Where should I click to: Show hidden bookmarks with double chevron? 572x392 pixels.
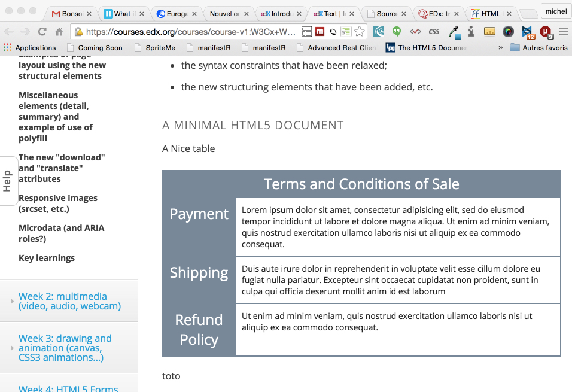click(500, 48)
